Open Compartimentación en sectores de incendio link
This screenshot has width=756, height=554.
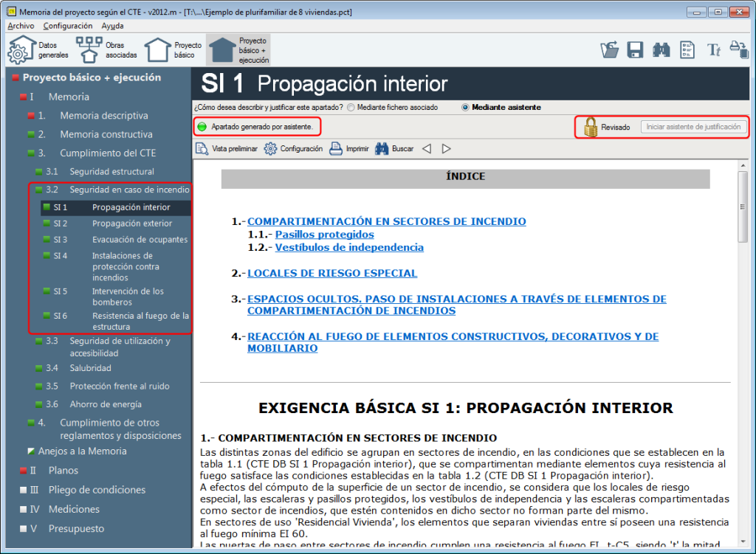(x=386, y=221)
